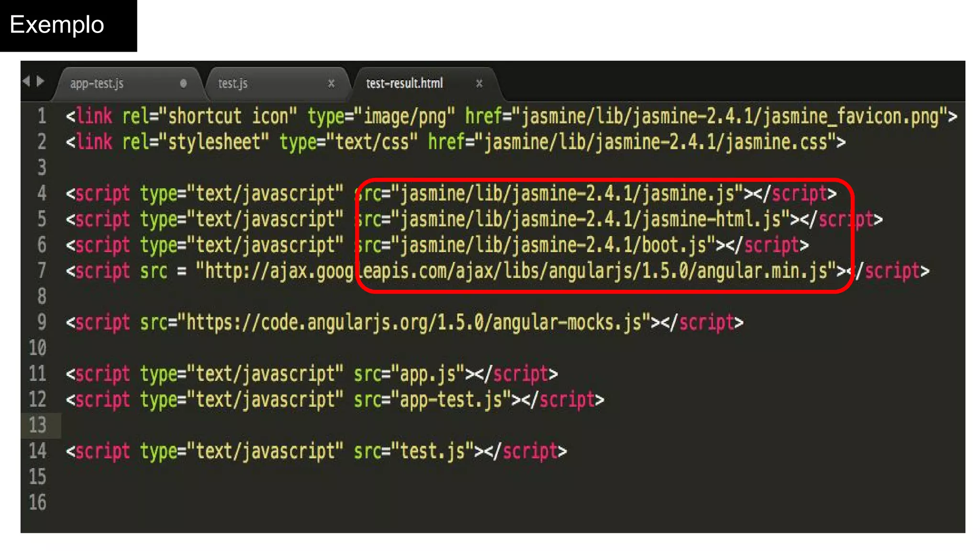Image resolution: width=980 pixels, height=551 pixels.
Task: Click line number 13 in gutter
Action: tap(38, 425)
